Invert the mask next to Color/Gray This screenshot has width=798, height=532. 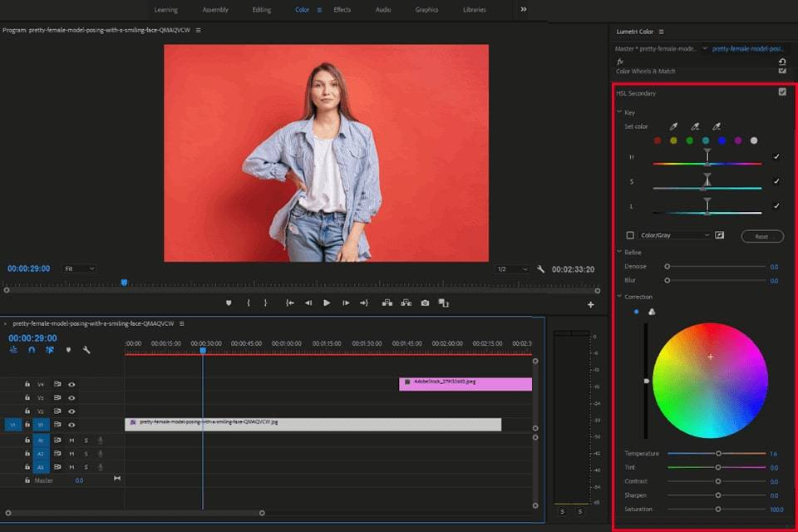720,235
